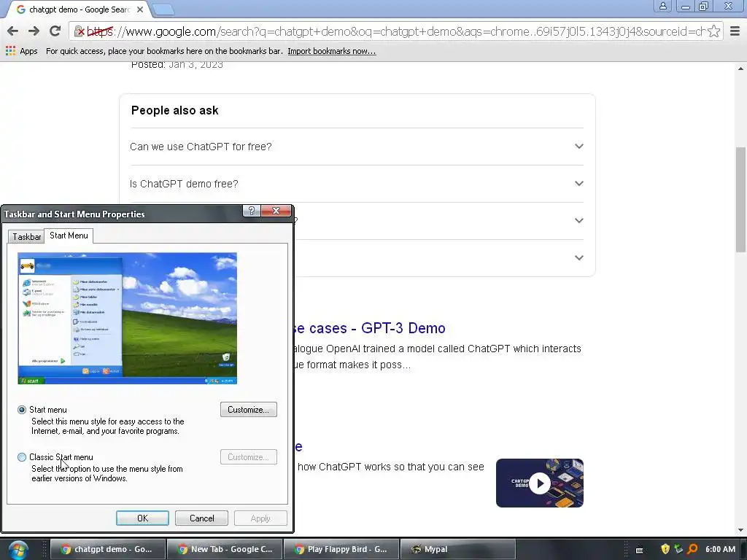
Task: Click the Show desktop strip at taskbar end
Action: [x=743, y=549]
